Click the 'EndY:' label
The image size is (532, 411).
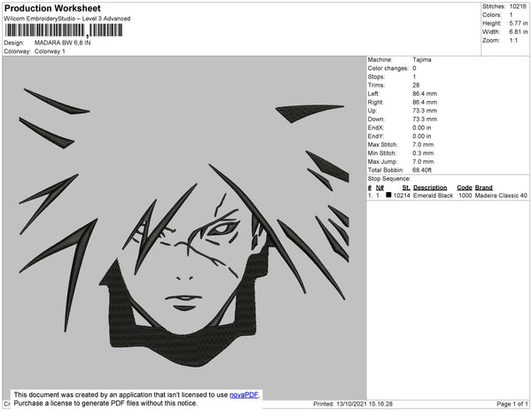[376, 136]
